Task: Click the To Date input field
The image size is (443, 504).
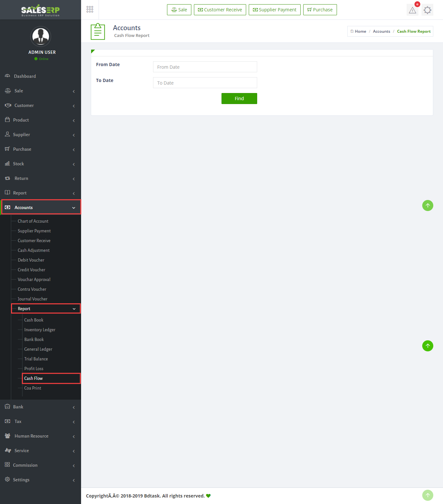Action: coord(205,83)
